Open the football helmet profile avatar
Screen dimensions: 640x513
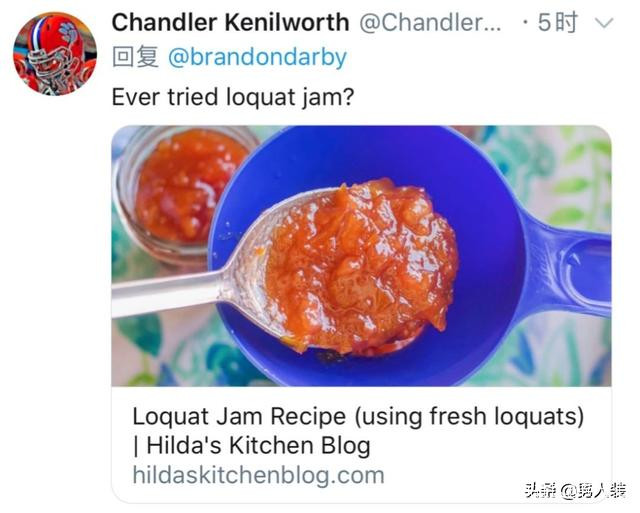(55, 53)
